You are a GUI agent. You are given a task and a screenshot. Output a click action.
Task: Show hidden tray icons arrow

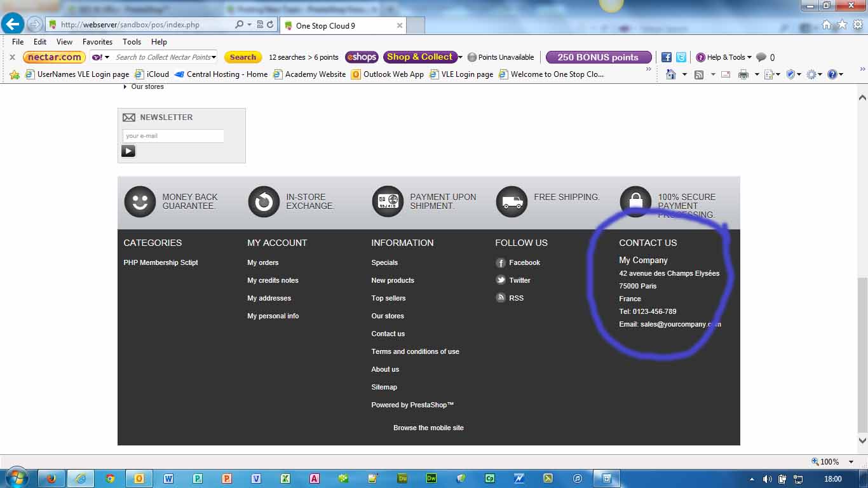point(752,479)
